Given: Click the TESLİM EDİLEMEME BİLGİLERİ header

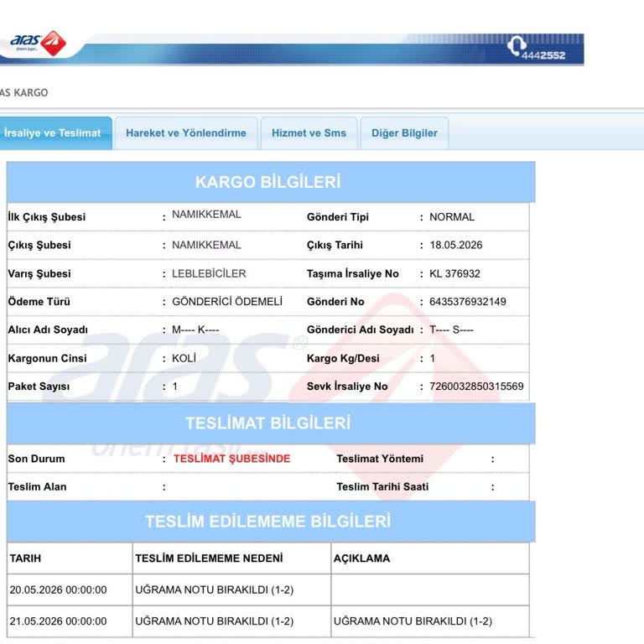Looking at the screenshot, I should coord(271,522).
